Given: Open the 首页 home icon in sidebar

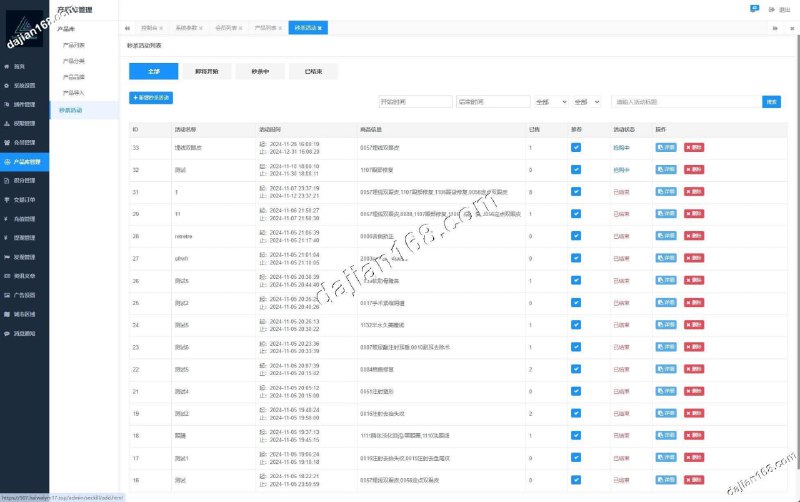Looking at the screenshot, I should coord(7,66).
